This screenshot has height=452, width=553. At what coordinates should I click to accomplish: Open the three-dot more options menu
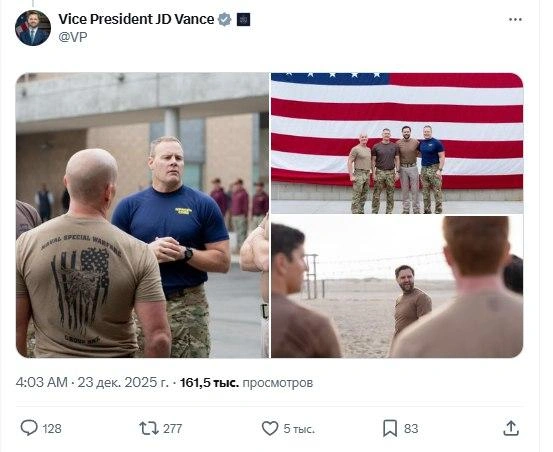(515, 20)
